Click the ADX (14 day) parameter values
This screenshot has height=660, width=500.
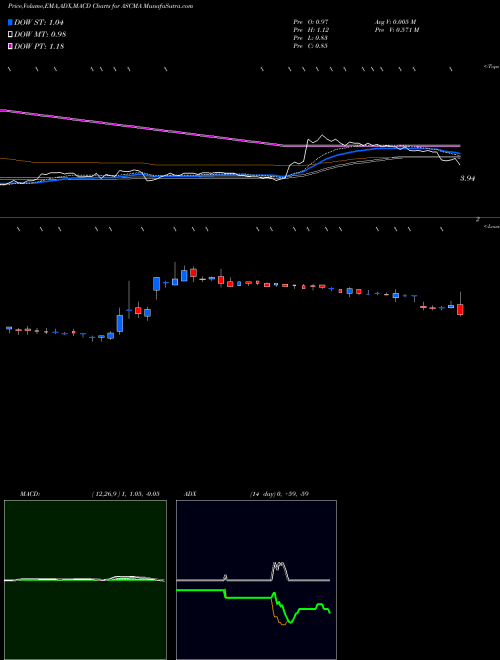(x=279, y=494)
